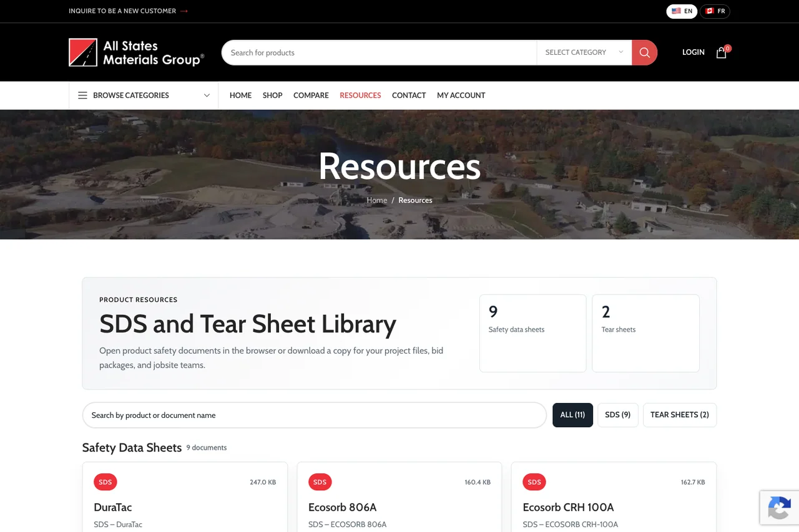
Task: Open the shopping cart icon
Action: pyautogui.click(x=722, y=52)
